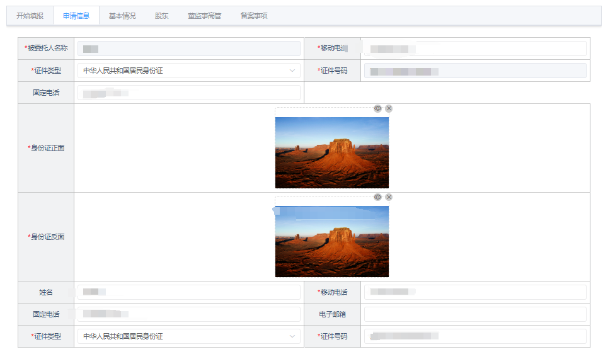603x364 pixels.
Task: Preview the ID card front image with eye icon
Action: pyautogui.click(x=377, y=108)
